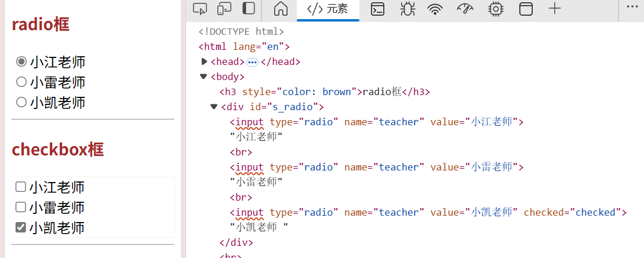Select the first br node
644x258 pixels.
pos(241,152)
